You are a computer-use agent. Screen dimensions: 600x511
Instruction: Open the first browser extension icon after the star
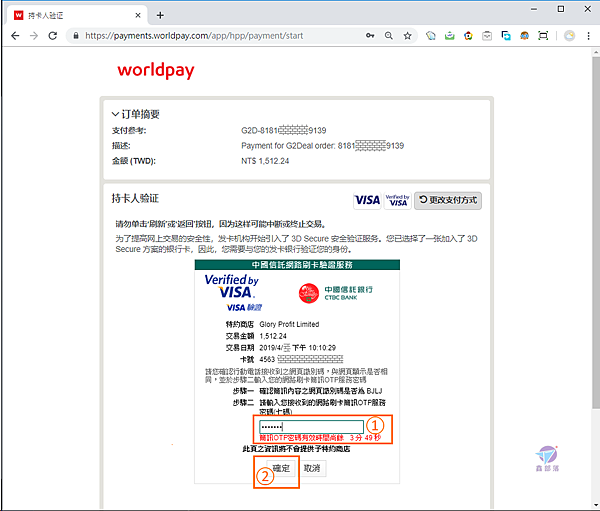tap(431, 36)
